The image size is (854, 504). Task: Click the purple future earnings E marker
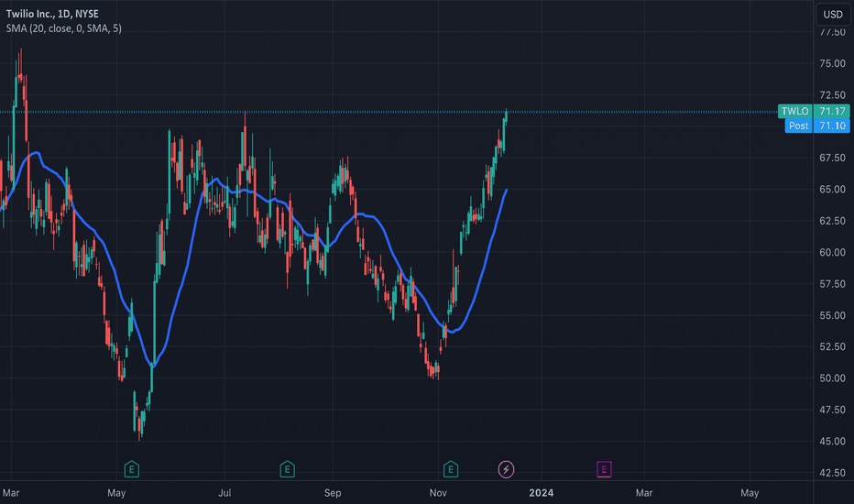(x=604, y=469)
